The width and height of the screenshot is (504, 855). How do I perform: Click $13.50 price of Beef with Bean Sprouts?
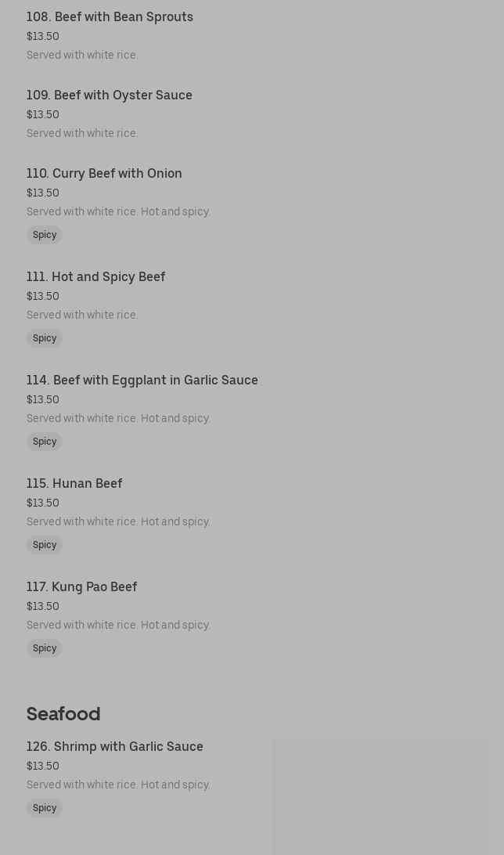[x=42, y=36]
